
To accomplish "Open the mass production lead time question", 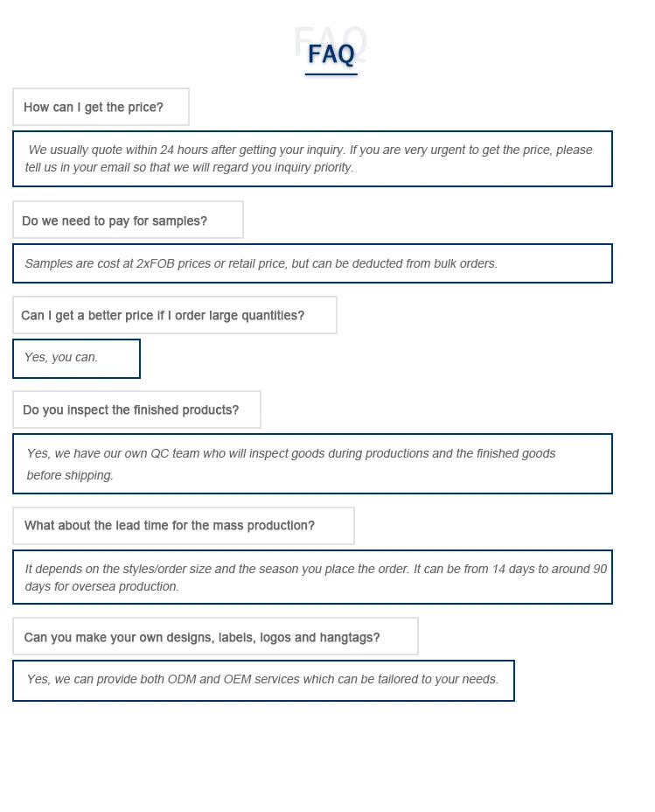I will point(170,526).
